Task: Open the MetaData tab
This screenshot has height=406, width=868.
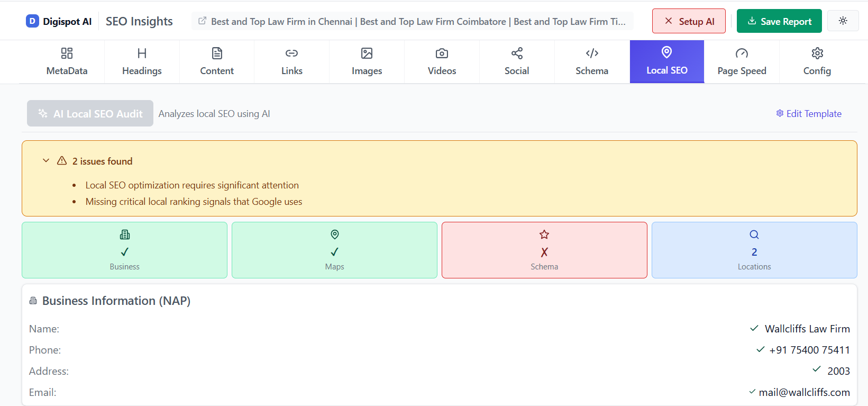Action: pyautogui.click(x=67, y=62)
